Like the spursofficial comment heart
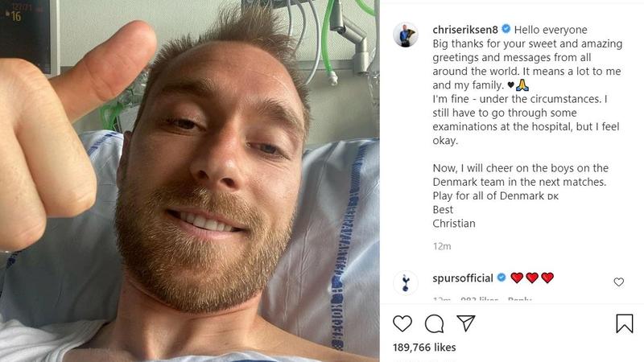644x362 pixels. pyautogui.click(x=618, y=282)
